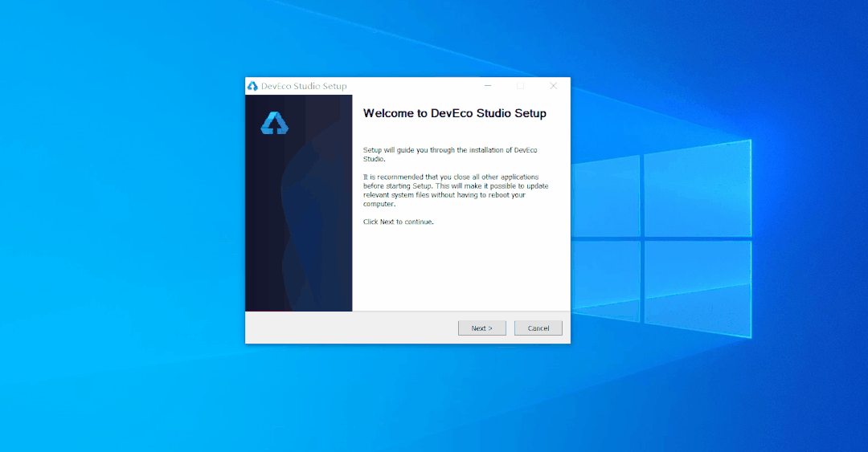Click the disabled maximize button
This screenshot has height=452, width=868.
520,86
